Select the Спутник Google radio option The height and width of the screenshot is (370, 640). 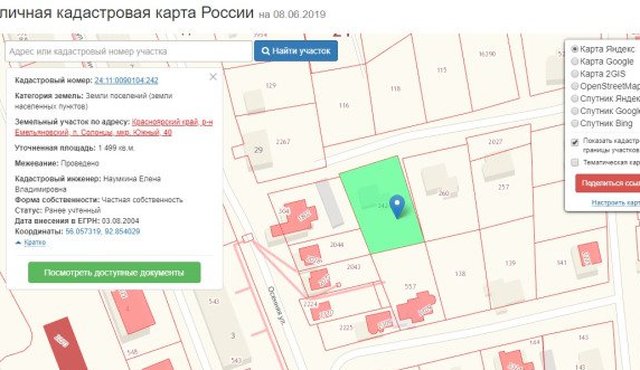click(575, 111)
